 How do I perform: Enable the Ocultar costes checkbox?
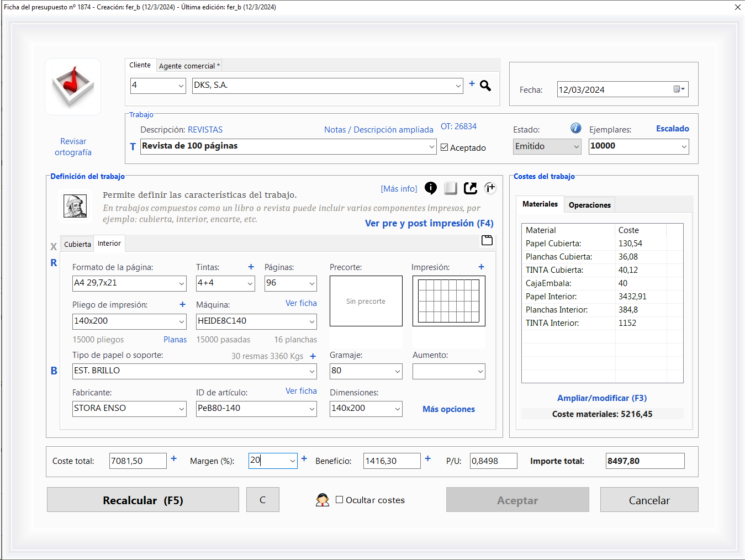[x=340, y=500]
